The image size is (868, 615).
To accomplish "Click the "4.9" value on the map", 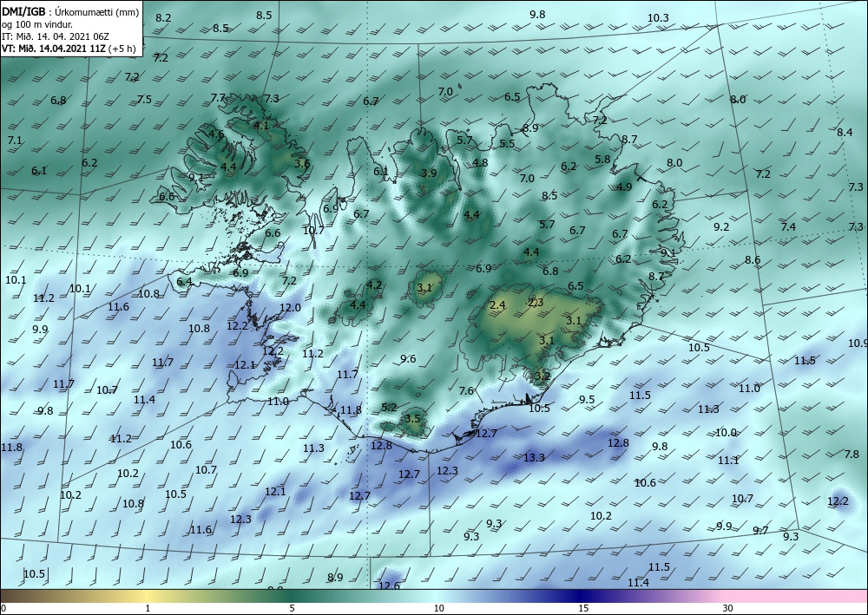I will 624,187.
